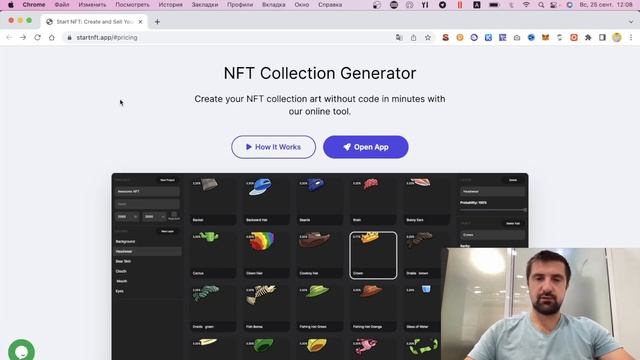Open the blue K extension icon
The width and height of the screenshot is (640, 360).
pos(488,38)
